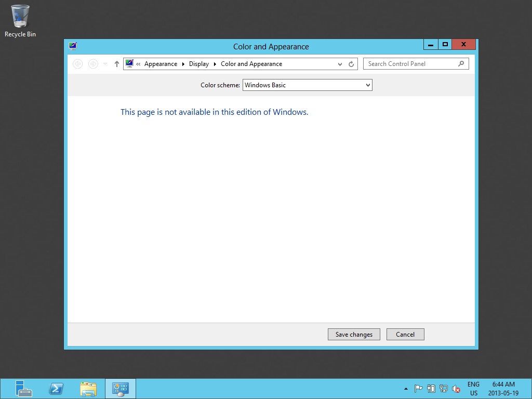Open Server Manager from the taskbar
The image size is (532, 399).
23,389
